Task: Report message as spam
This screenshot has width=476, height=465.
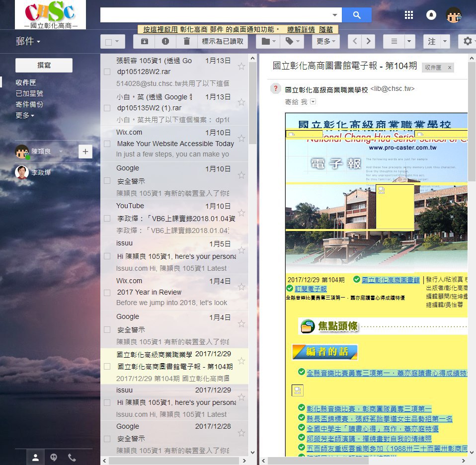Action: tap(165, 41)
